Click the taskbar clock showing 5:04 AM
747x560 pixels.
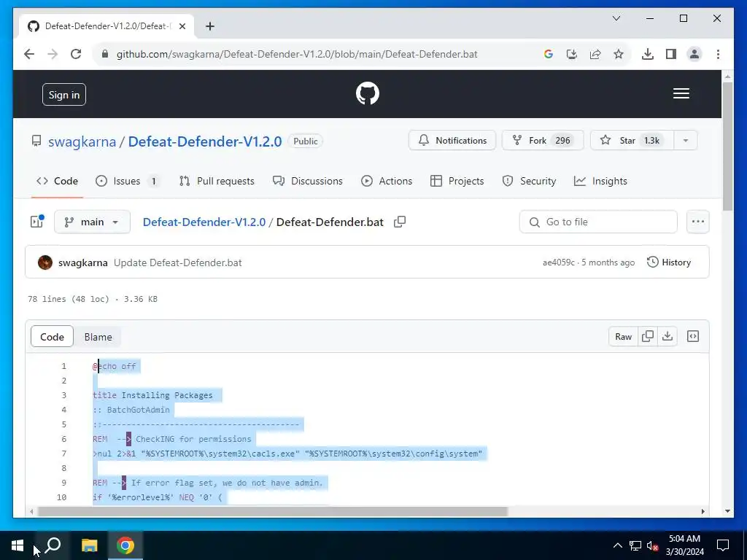coord(684,545)
